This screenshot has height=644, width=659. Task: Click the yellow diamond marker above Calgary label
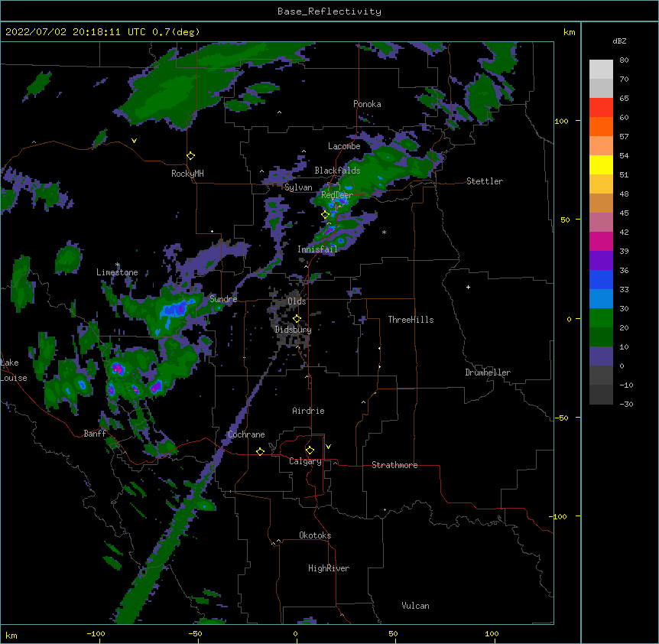point(310,450)
